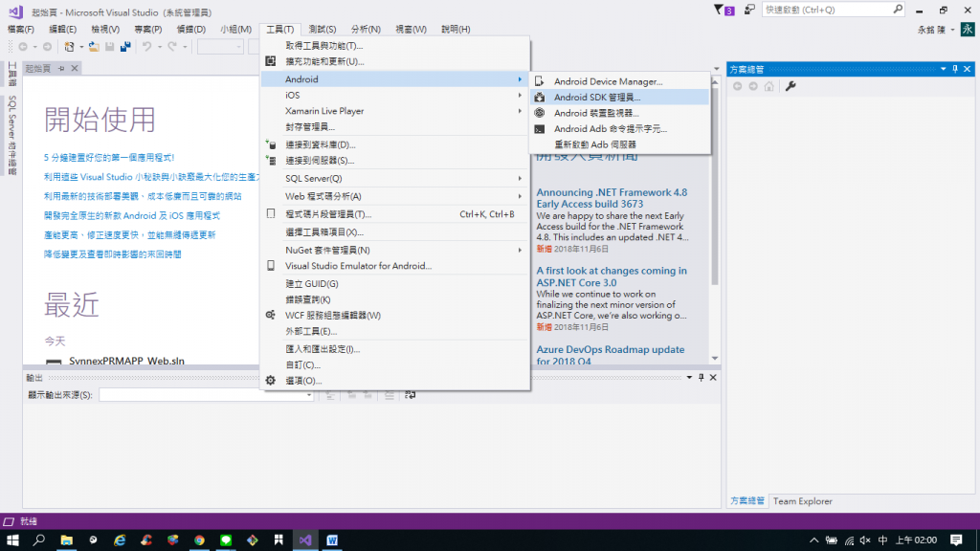Click the send feedback icon
Screen dimensions: 980x551
(749, 10)
